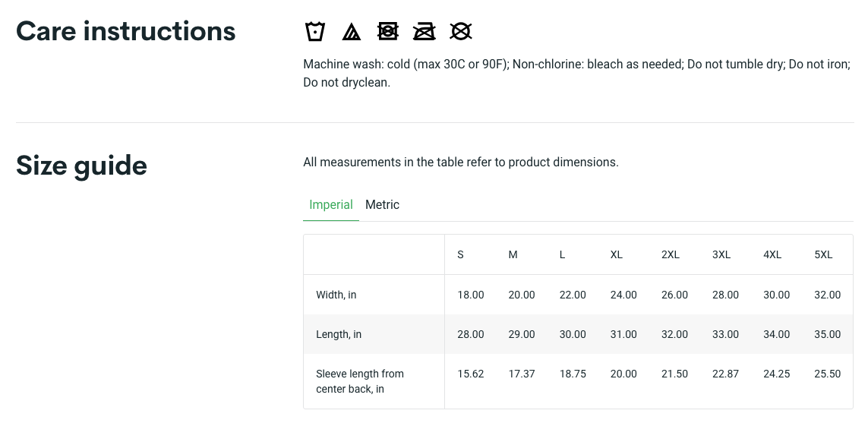Click the Care instructions heading
Viewport: 868px width, 423px height.
click(x=126, y=31)
